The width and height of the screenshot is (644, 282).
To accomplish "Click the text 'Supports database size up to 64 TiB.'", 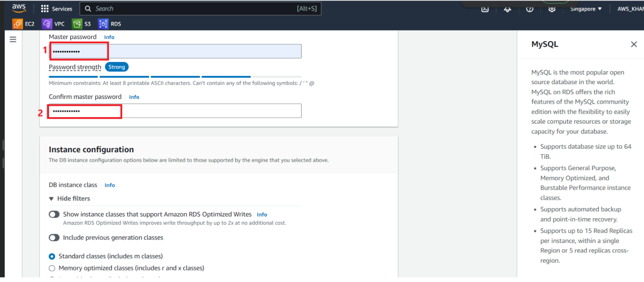I will [x=585, y=151].
